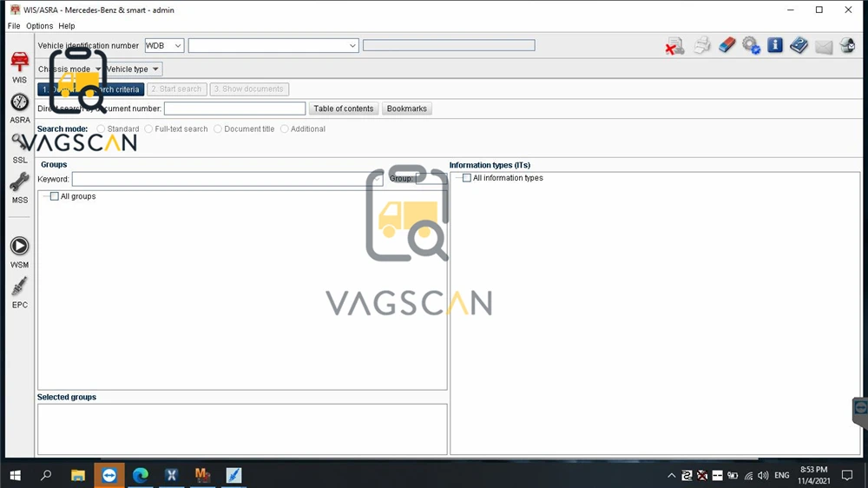
Task: Open the SSL module in the sidebar
Action: [x=19, y=148]
